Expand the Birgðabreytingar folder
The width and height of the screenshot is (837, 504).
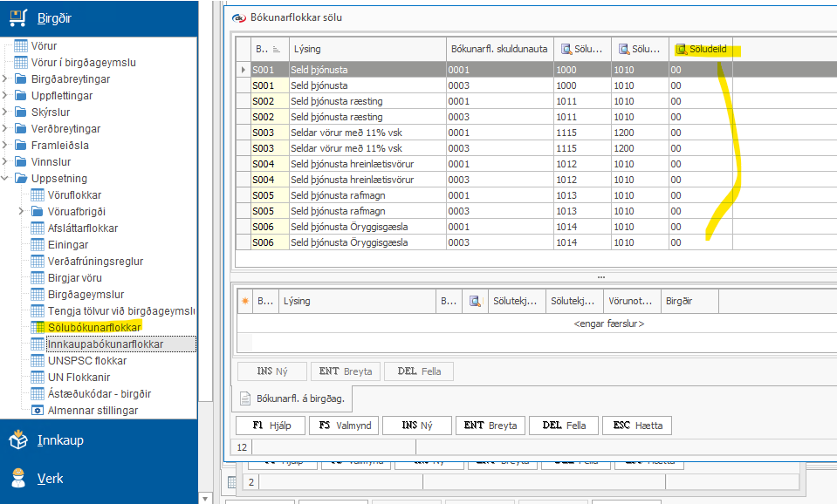click(5, 79)
